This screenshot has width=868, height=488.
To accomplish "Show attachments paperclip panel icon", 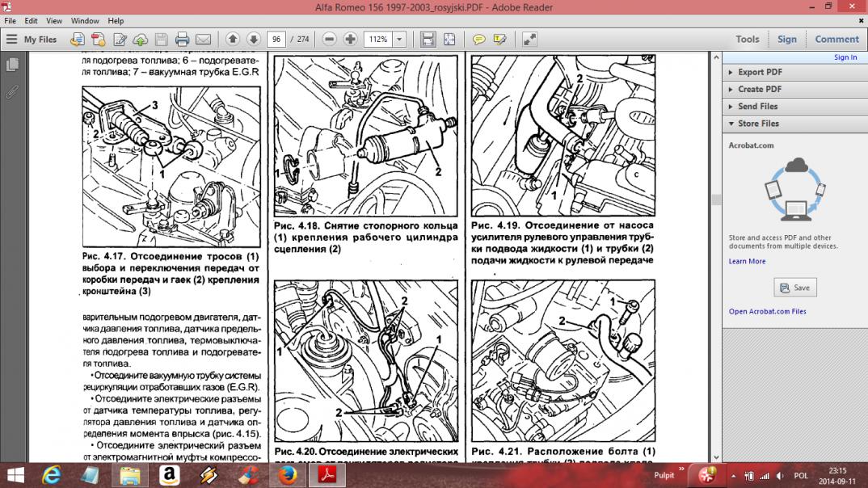I will point(12,92).
